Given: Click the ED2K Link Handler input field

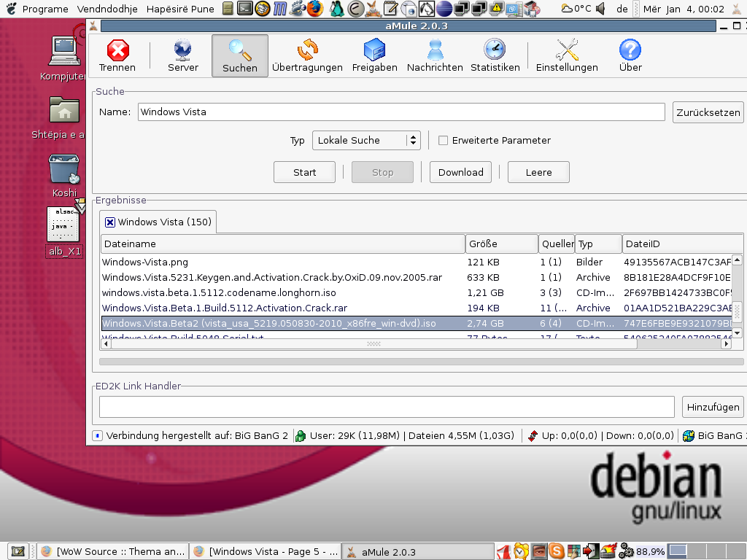Looking at the screenshot, I should click(387, 407).
